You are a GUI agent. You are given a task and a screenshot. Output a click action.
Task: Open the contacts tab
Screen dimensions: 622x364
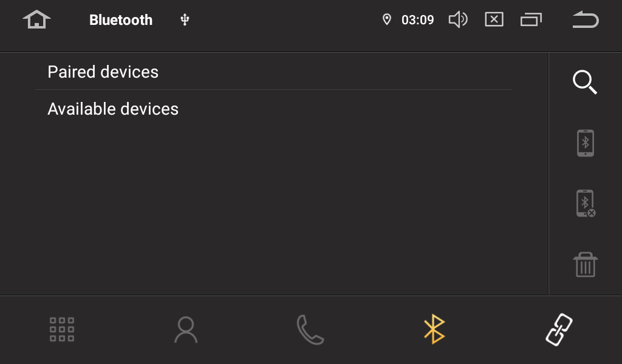(x=186, y=329)
